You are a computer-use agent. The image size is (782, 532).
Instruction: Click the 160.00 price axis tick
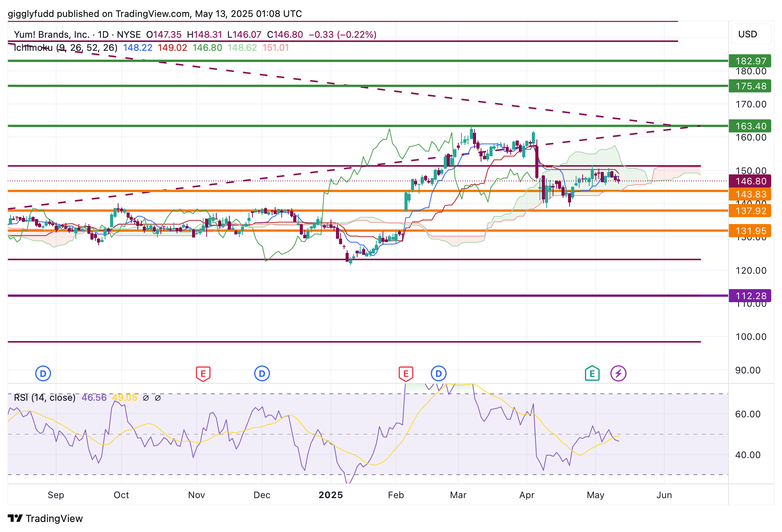[751, 137]
